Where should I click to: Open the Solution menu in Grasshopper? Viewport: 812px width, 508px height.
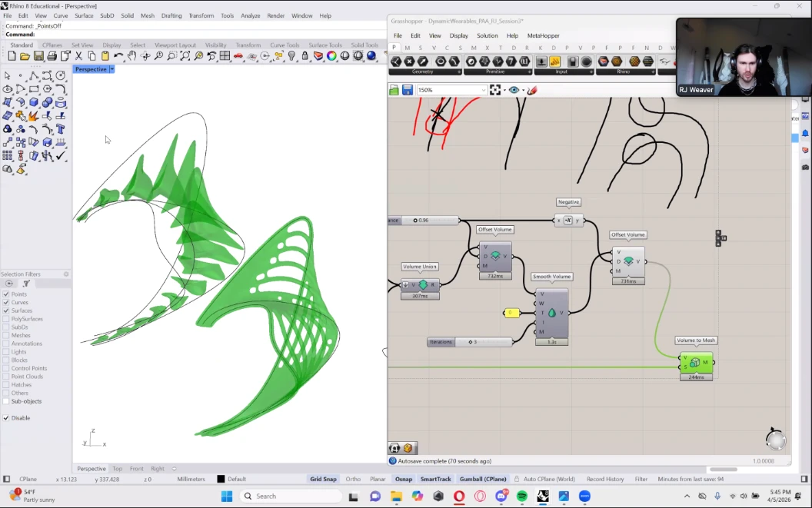point(487,36)
